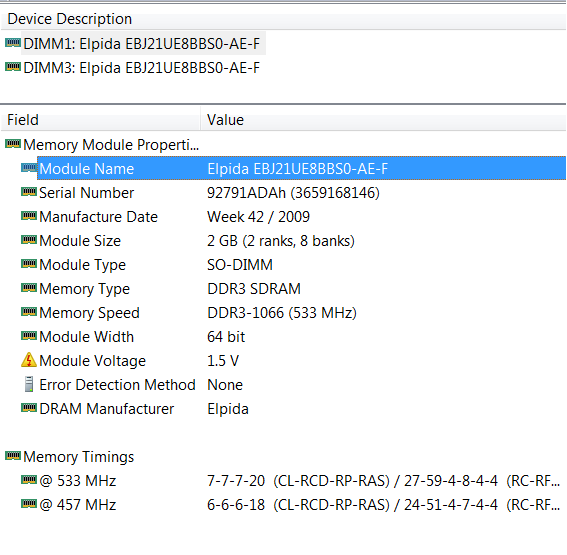Select DIMM3: Elpida EBJ21UE8BBS0-AE-F device
Viewport: 567px width, 555px height.
(x=141, y=68)
